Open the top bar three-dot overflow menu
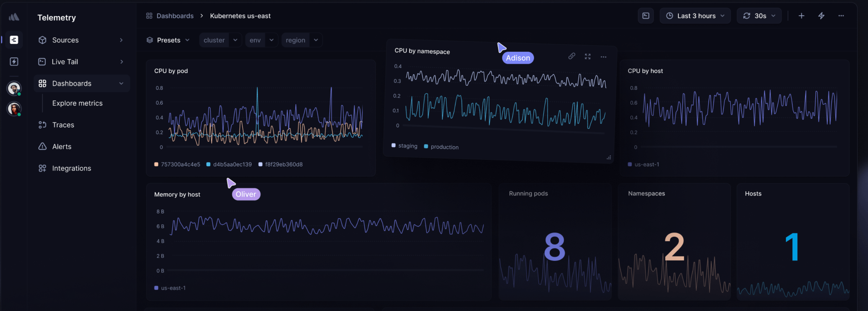 841,16
